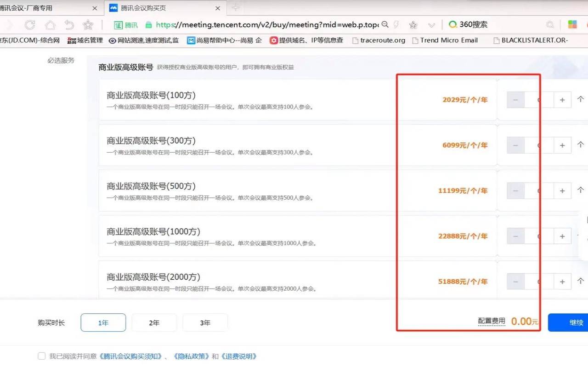Click the green 腾讯 verification badge in the address bar
Screen dimensions: 588x368
125,24
